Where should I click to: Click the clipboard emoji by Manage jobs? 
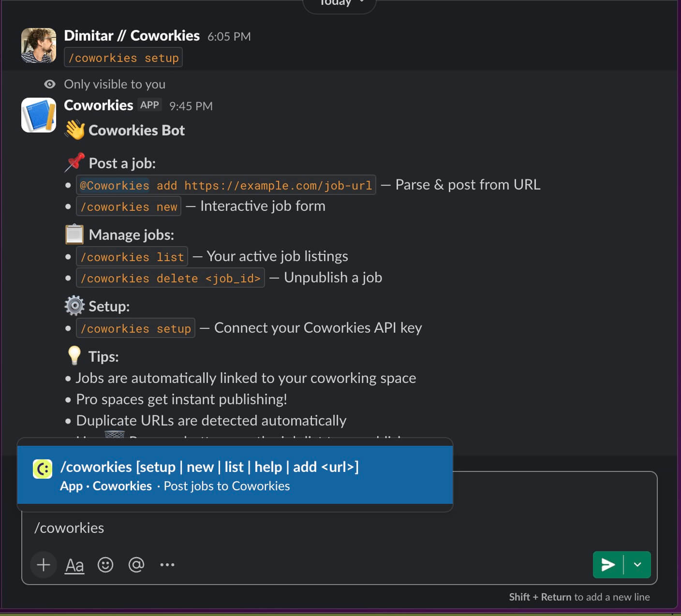click(x=74, y=235)
